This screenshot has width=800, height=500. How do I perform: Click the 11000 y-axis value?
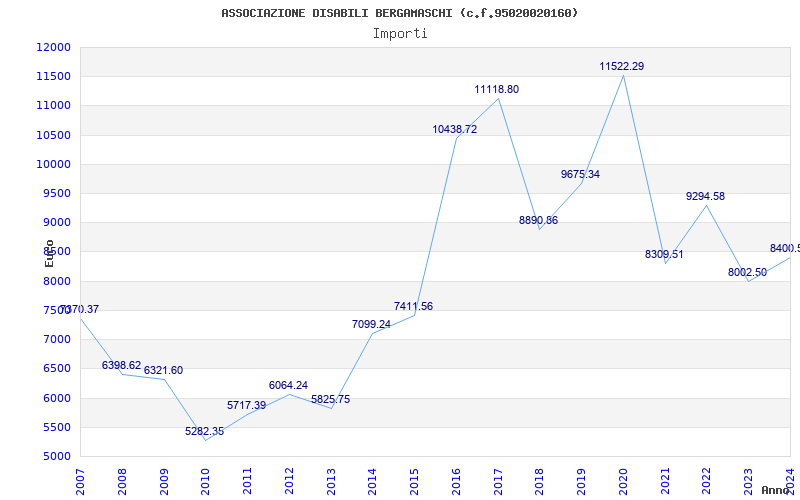pos(54,106)
